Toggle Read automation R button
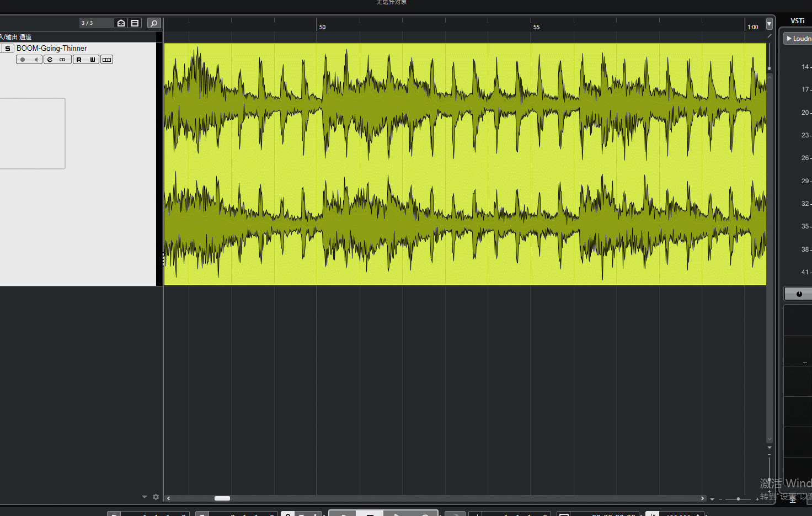 (79, 60)
